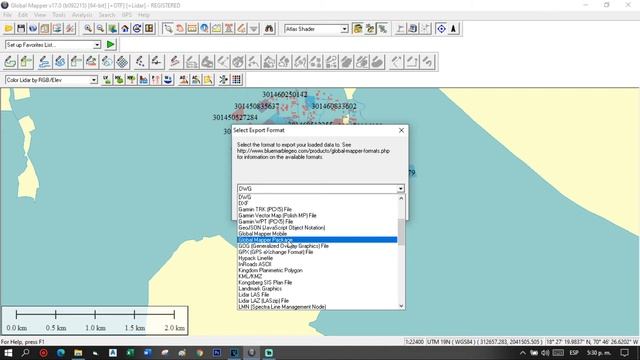Click the taskbar clock showing 5:30 p.m.
The height and width of the screenshot is (360, 640).
(599, 353)
